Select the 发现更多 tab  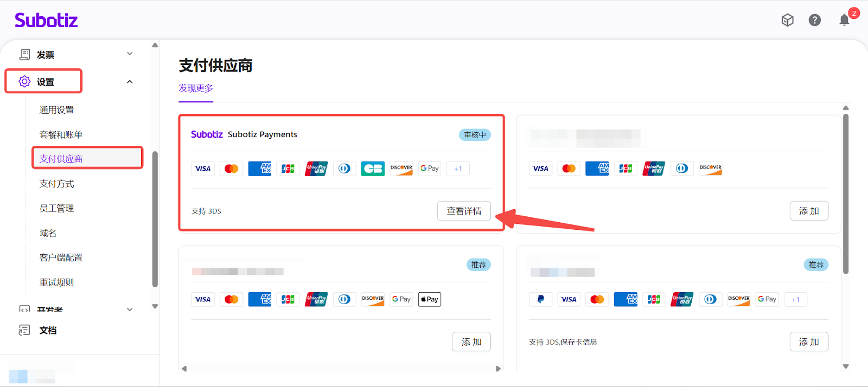(x=196, y=88)
